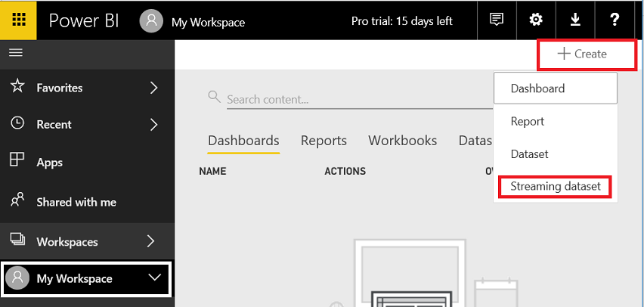Click the user avatar in header
The width and height of the screenshot is (644, 307).
click(x=152, y=21)
